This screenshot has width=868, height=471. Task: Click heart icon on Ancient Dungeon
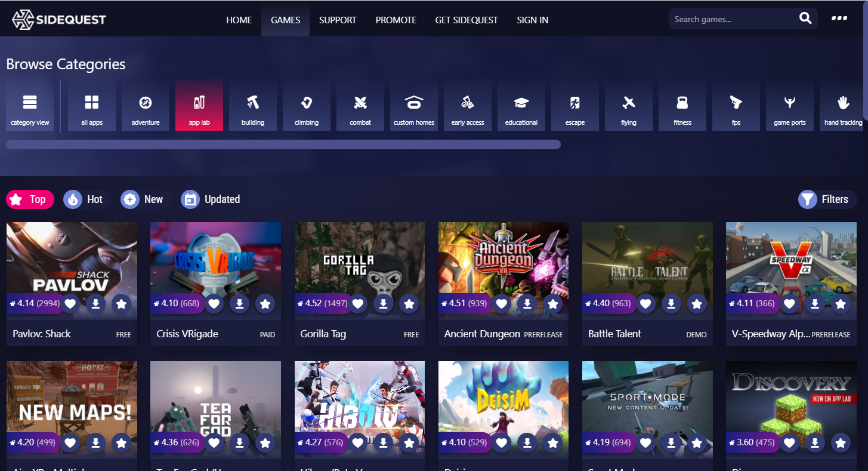pyautogui.click(x=502, y=304)
